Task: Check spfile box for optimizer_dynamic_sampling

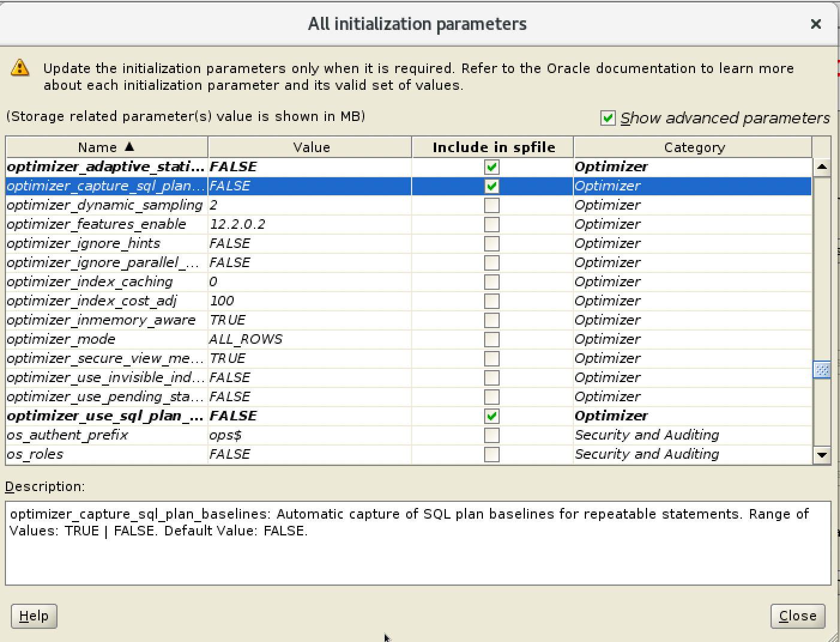Action: pos(492,205)
